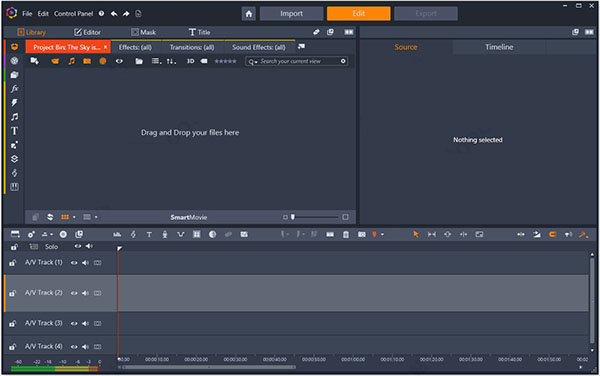Open the Multi-Camera grid icon in the timeline toolbar
600x376 pixels.
[x=196, y=234]
